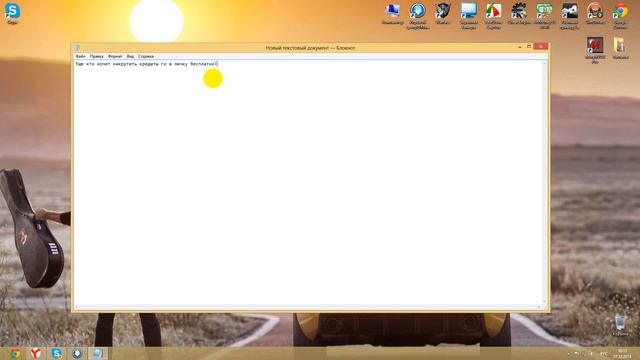Open Chrome from the taskbar
640x360 pixels.
point(15,353)
